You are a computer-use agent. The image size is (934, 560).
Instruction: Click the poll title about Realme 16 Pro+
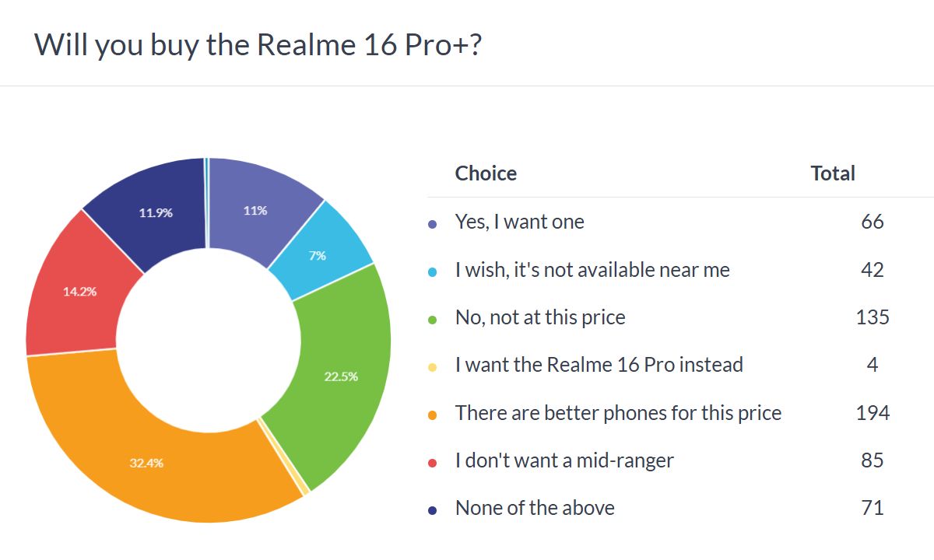pos(258,45)
